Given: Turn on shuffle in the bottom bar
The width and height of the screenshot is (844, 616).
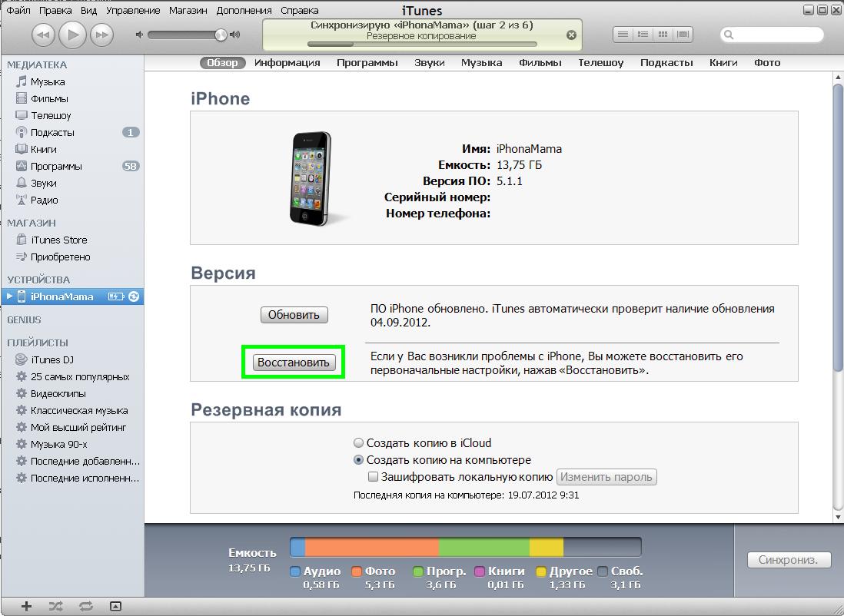Looking at the screenshot, I should point(55,606).
